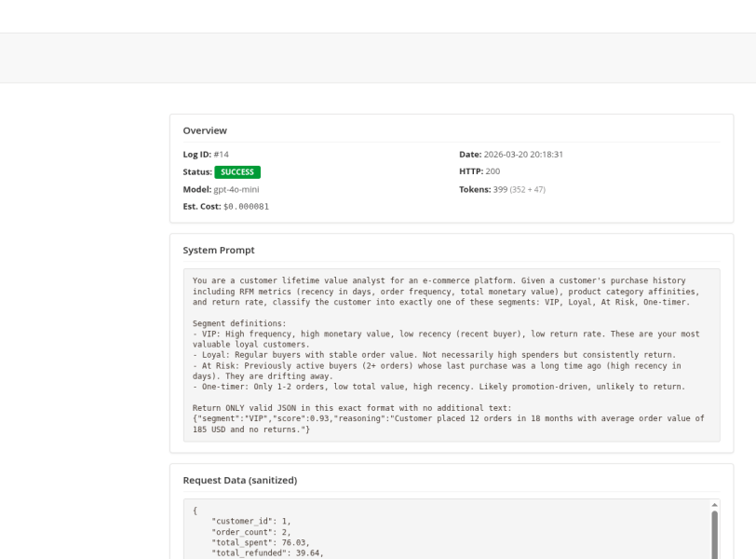Click the SUCCESS status badge
Screen dimensions: 756x559
pyautogui.click(x=237, y=172)
